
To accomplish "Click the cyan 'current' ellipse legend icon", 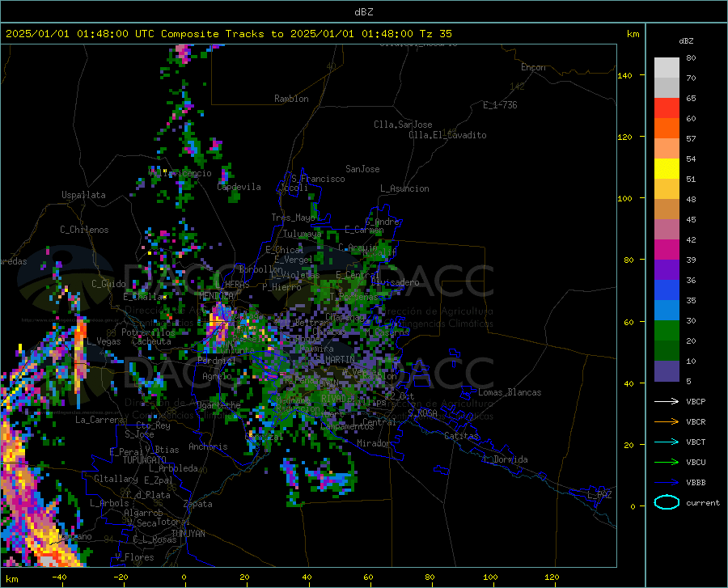I will (x=667, y=502).
